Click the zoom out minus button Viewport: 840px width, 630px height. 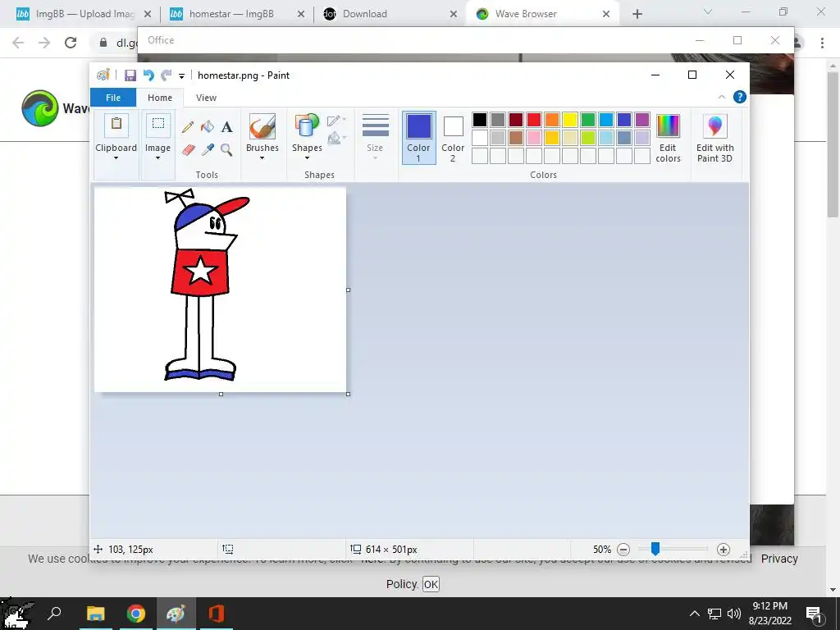click(x=623, y=549)
